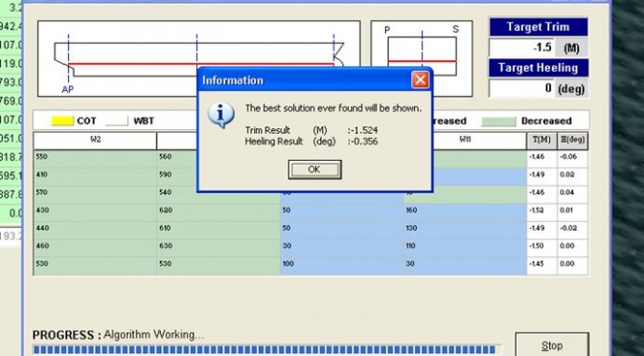Select the cell showing 160

pyautogui.click(x=465, y=211)
